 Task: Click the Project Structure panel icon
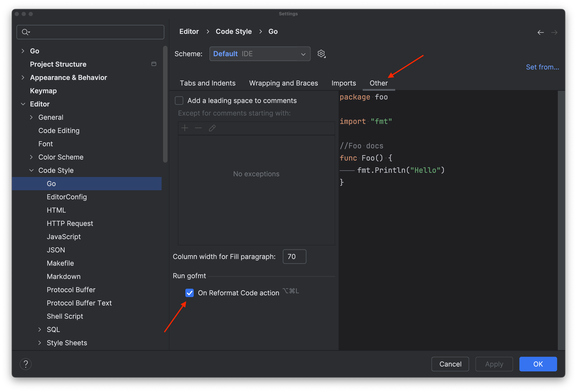154,64
